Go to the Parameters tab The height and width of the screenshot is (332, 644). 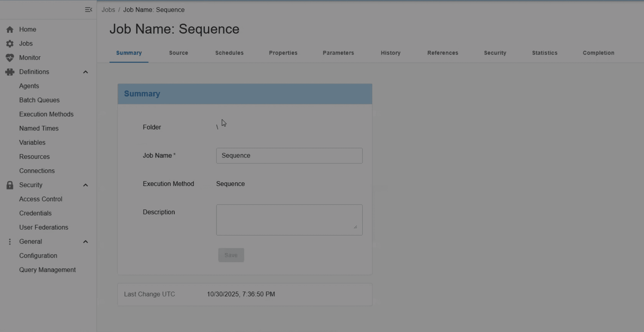[x=338, y=53]
